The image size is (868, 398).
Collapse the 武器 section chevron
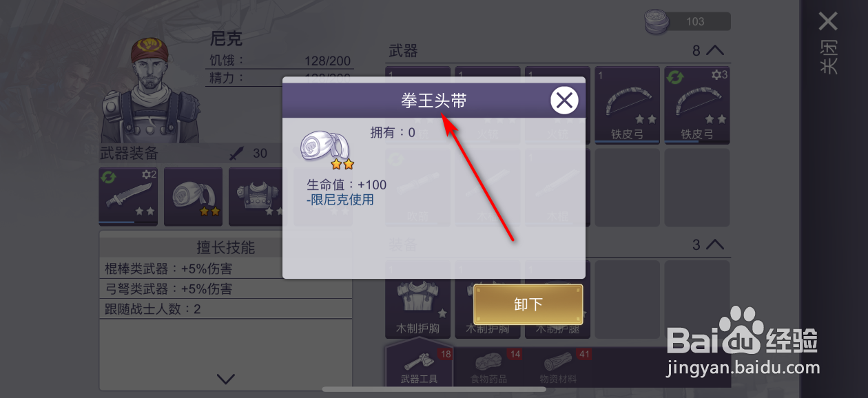(715, 51)
